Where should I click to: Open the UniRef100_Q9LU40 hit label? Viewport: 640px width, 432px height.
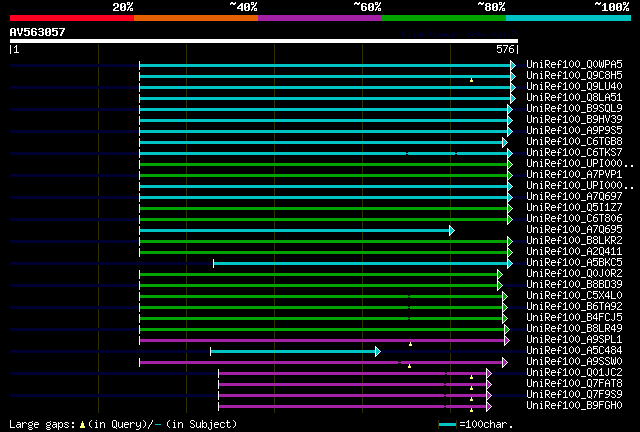[574, 86]
